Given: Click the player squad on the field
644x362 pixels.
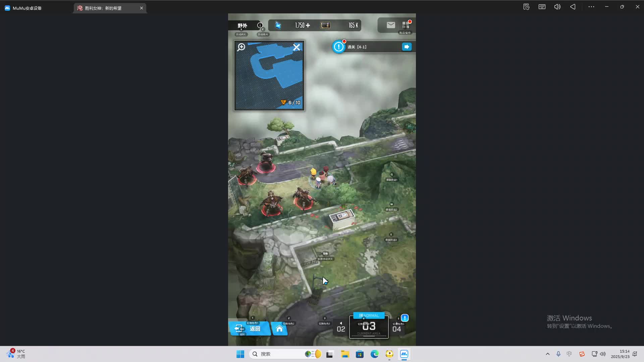Looking at the screenshot, I should [x=321, y=177].
